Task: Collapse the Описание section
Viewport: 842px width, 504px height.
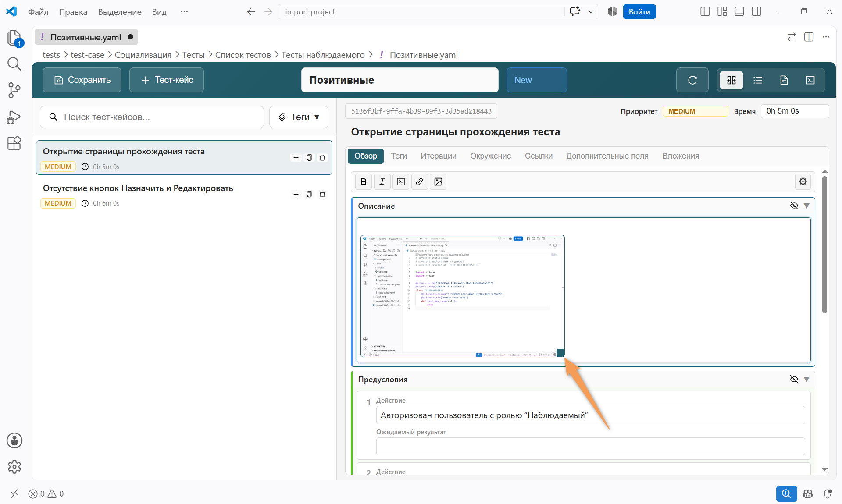Action: [806, 206]
